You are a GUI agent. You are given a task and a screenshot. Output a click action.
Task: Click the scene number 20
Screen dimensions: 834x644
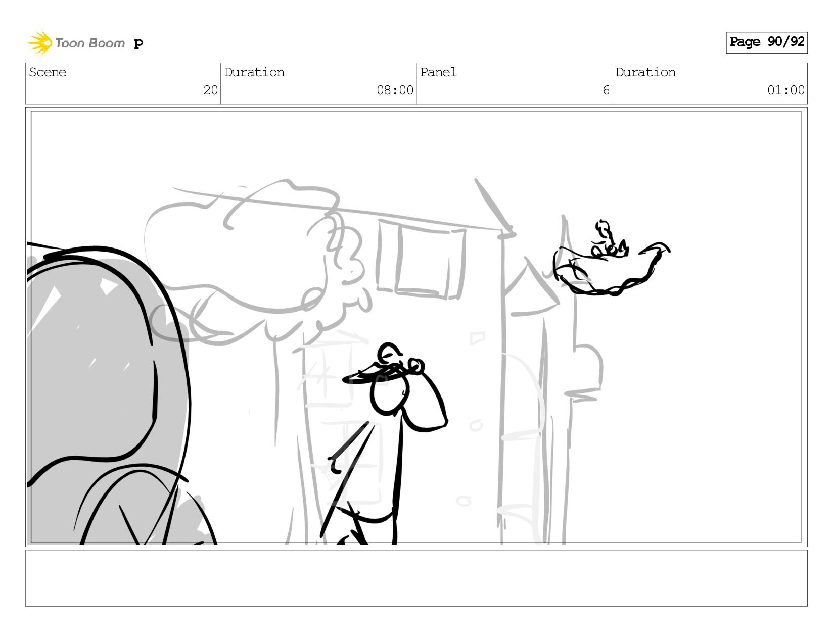tap(210, 90)
